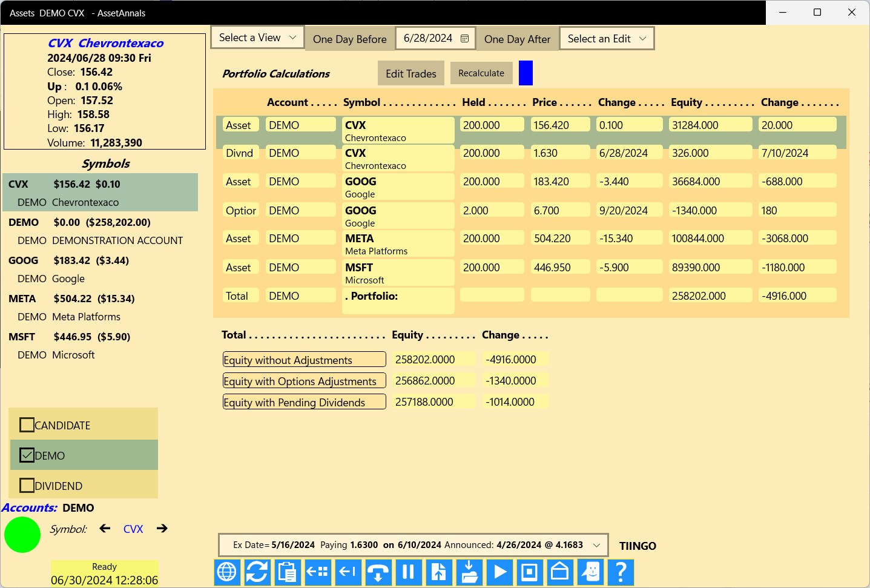The image size is (870, 588).
Task: Select MSFT $446.95 in Symbols list
Action: (101, 345)
